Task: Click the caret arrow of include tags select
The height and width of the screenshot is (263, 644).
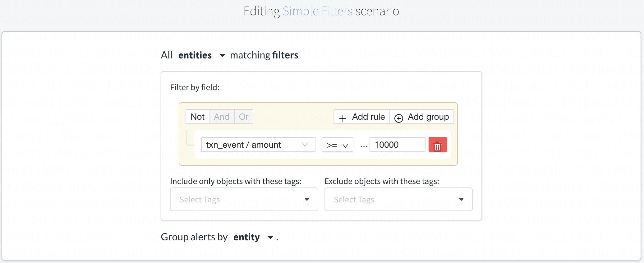Action: 307,200
